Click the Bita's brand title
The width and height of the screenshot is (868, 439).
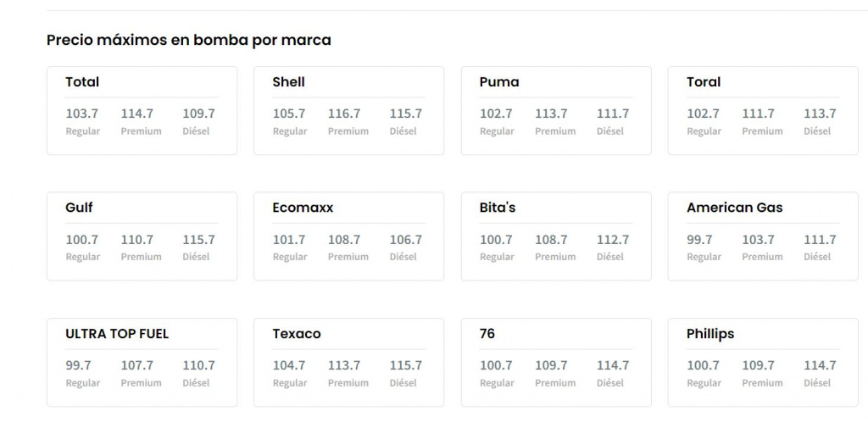pos(498,208)
